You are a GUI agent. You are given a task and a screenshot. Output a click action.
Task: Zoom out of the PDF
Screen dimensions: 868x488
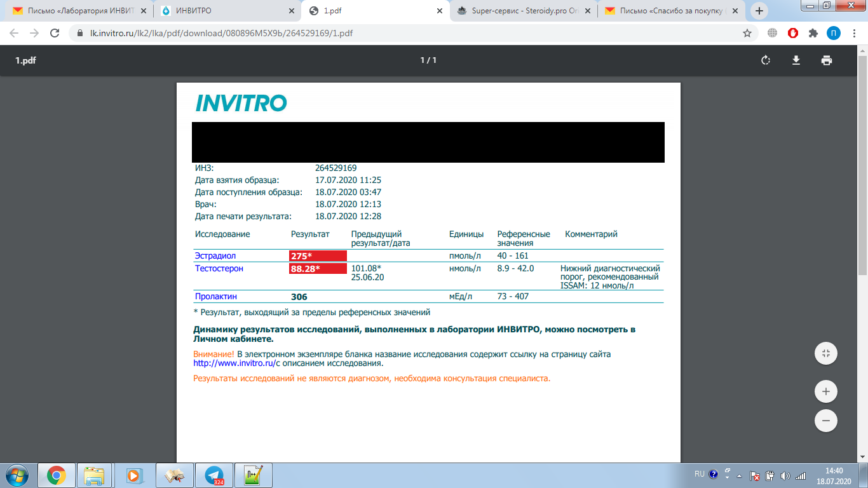coord(826,421)
